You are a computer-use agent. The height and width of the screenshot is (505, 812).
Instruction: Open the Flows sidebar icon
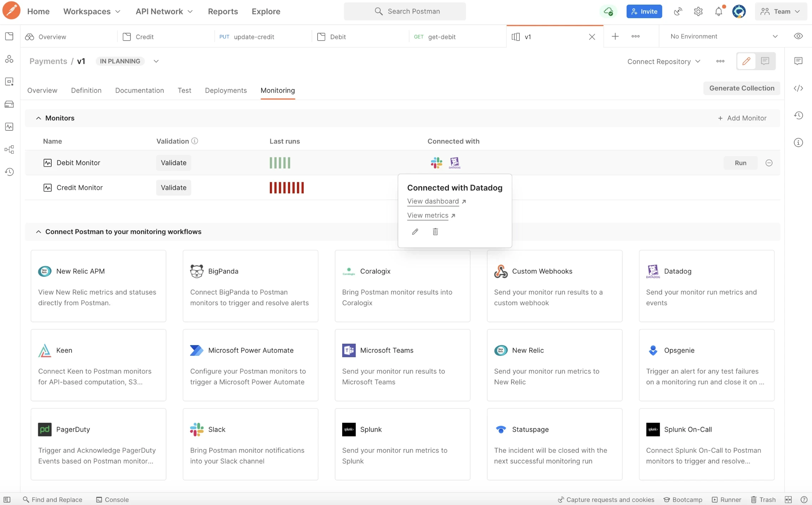click(9, 150)
